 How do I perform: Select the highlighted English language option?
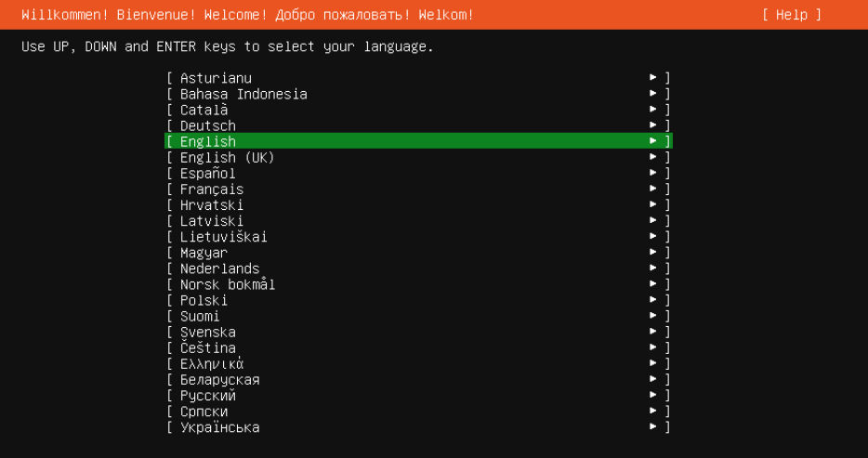click(208, 141)
